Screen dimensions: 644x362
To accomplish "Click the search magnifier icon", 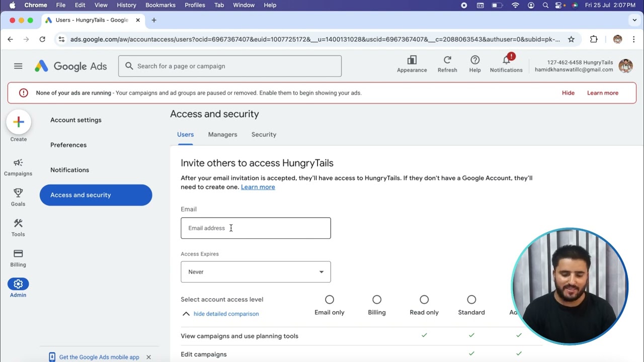I will point(129,66).
